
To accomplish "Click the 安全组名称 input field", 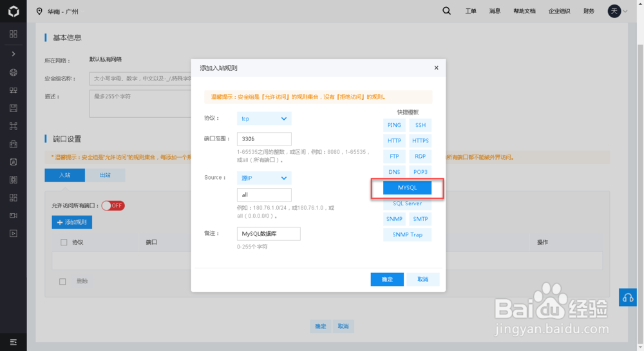I will tap(140, 79).
